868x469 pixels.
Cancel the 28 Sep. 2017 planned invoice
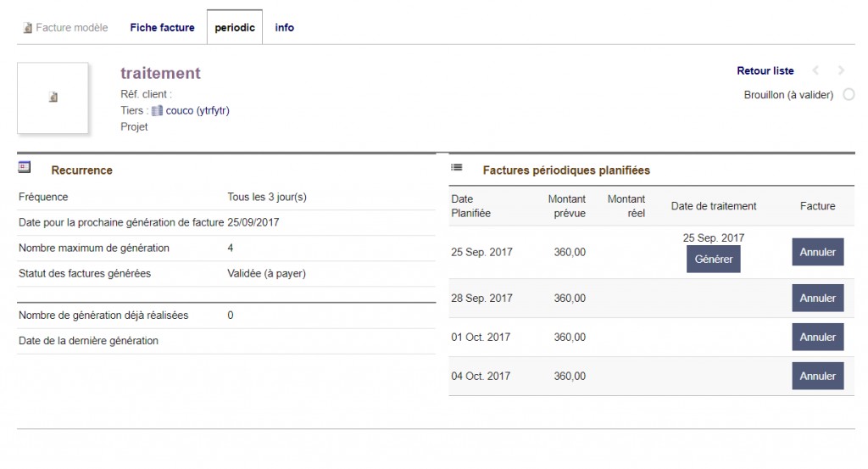point(818,298)
